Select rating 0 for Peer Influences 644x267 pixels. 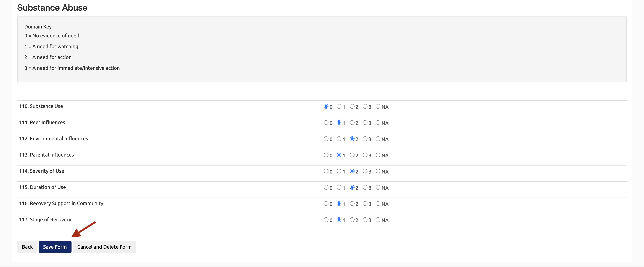coord(326,123)
